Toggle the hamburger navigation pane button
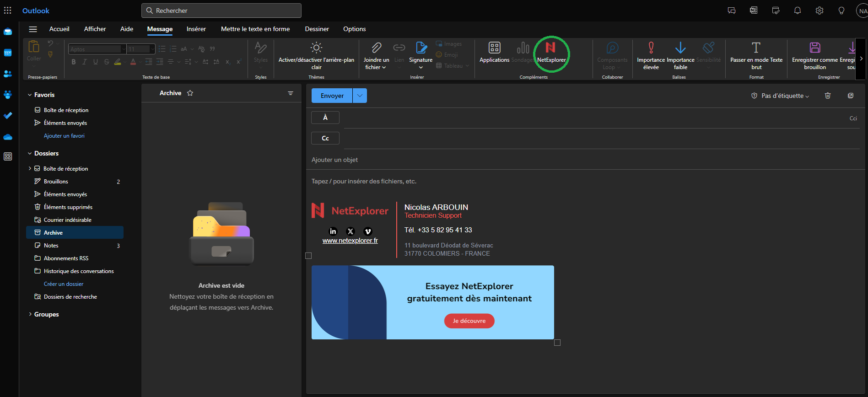Image resolution: width=868 pixels, height=397 pixels. click(x=33, y=29)
